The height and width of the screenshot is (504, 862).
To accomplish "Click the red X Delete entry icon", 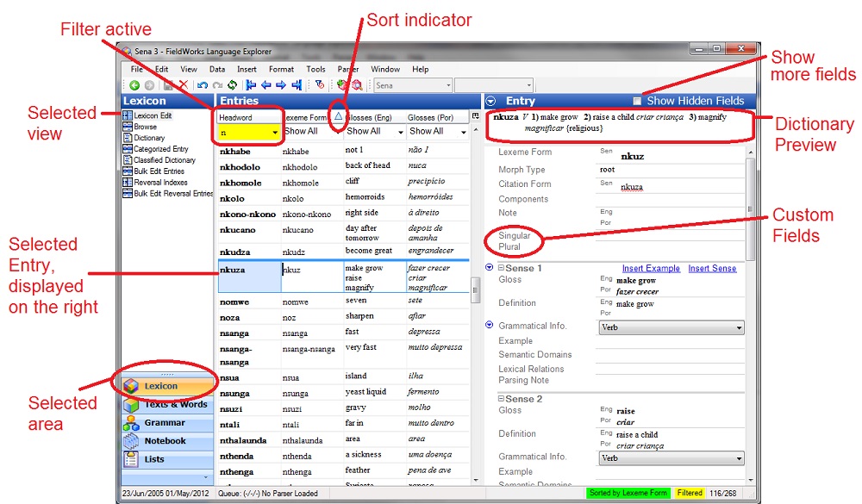I will click(x=184, y=85).
